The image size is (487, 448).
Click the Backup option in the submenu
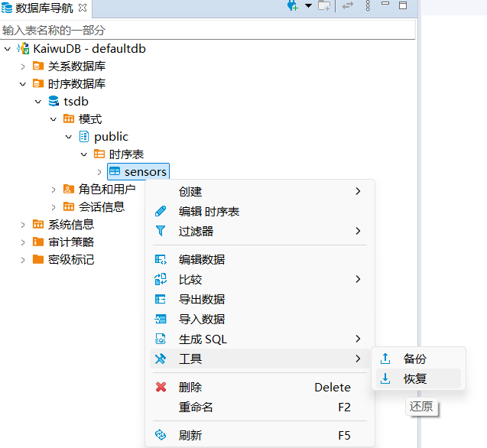point(415,359)
